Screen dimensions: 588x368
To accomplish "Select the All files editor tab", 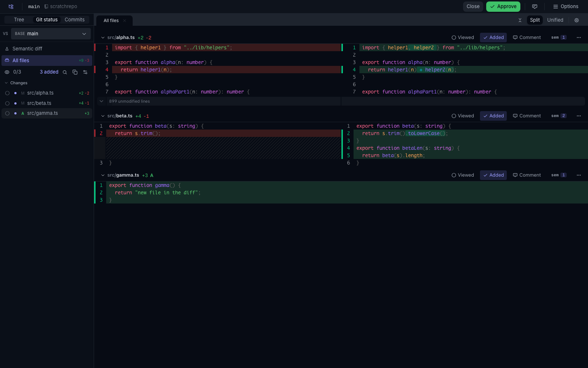I will [111, 21].
